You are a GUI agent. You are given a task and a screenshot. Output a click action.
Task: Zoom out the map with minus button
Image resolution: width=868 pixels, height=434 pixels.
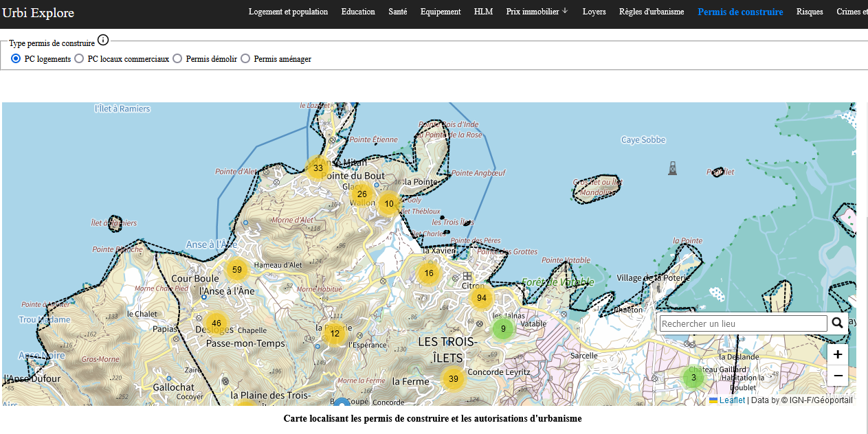pyautogui.click(x=837, y=376)
